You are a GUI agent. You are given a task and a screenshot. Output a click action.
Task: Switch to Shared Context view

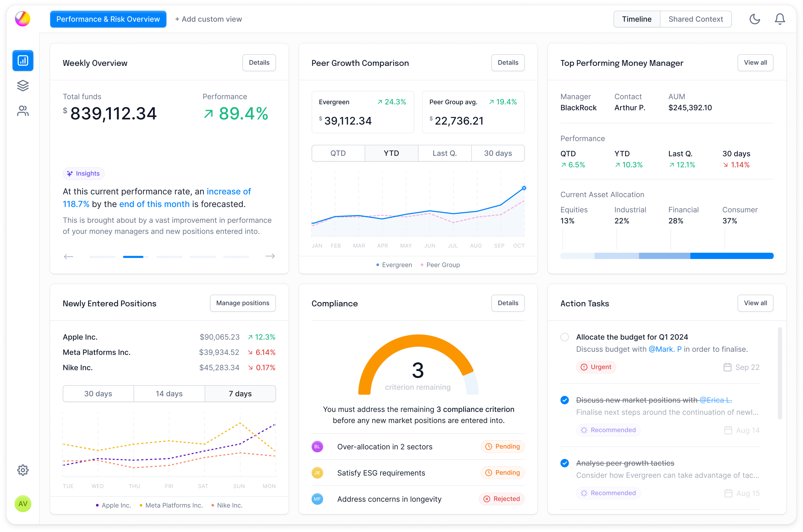tap(696, 19)
